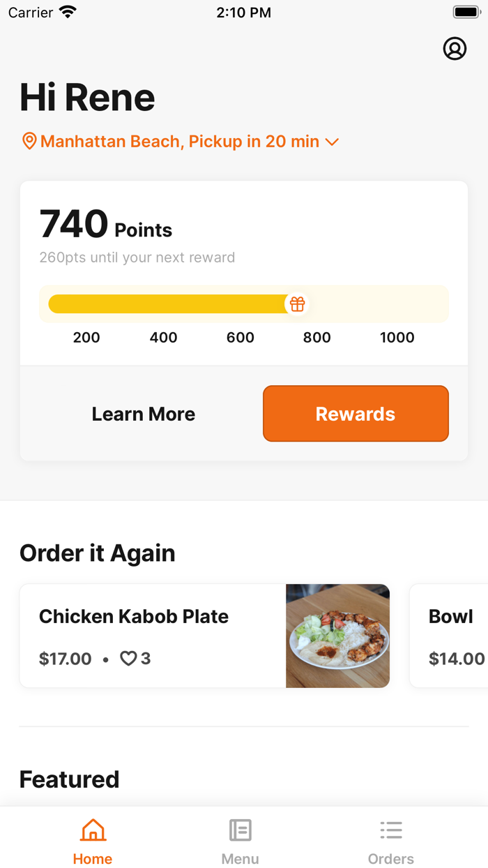Click the gift icon on the rewards progress bar
The height and width of the screenshot is (868, 488).
tap(297, 304)
